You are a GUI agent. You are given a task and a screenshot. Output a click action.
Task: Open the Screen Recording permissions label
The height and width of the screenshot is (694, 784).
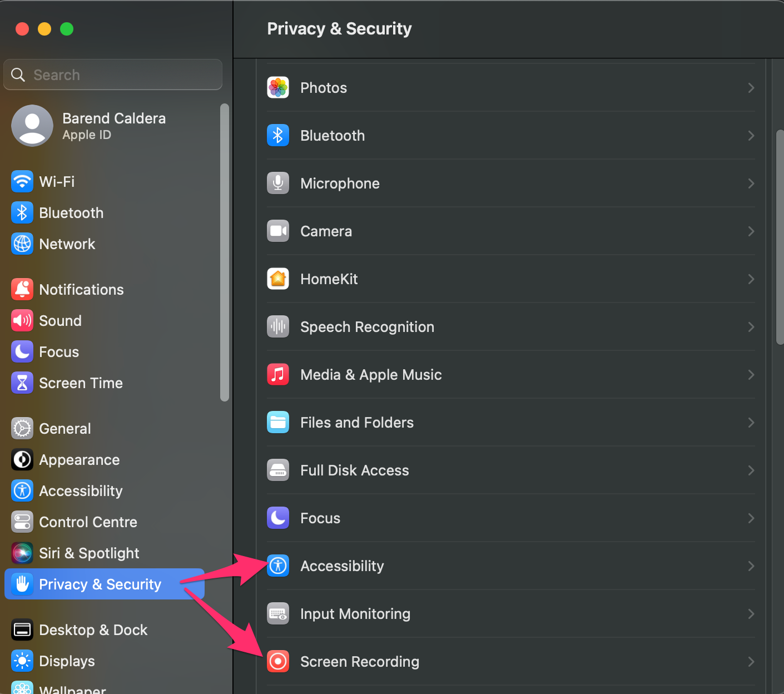click(360, 662)
